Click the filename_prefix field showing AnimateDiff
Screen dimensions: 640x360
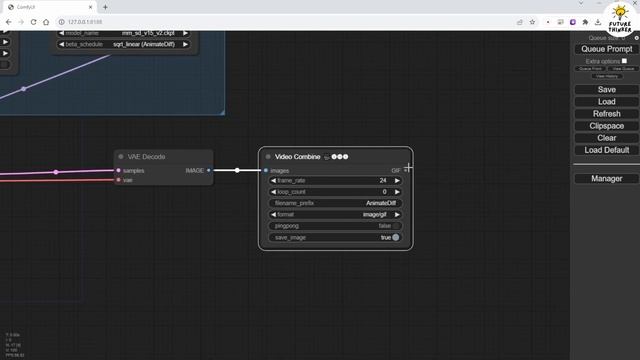(x=335, y=203)
